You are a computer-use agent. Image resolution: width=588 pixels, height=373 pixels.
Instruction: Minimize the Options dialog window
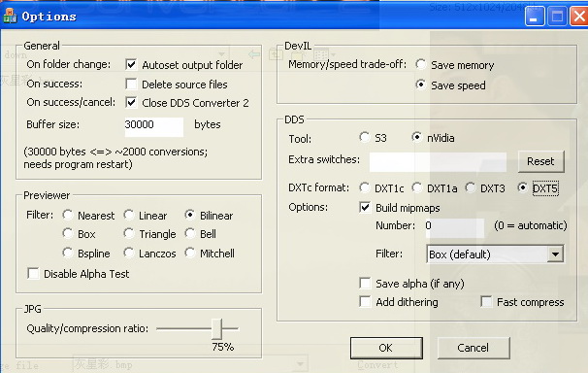[535, 17]
